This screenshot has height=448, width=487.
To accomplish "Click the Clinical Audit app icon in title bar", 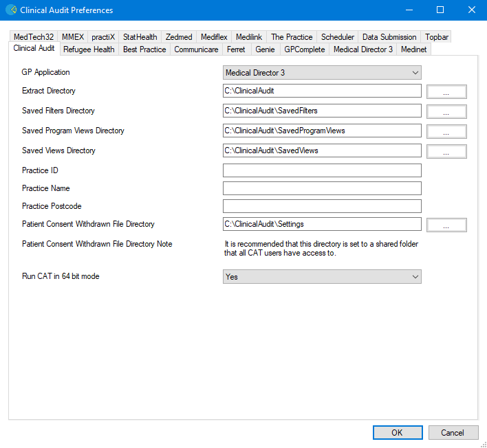I will click(x=11, y=10).
